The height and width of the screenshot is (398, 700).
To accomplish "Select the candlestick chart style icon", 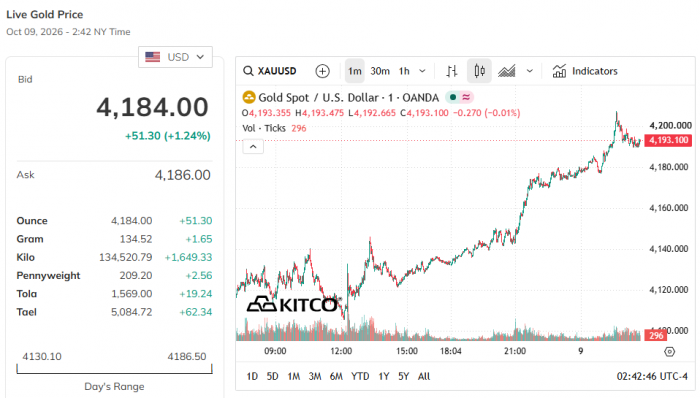I will click(479, 71).
